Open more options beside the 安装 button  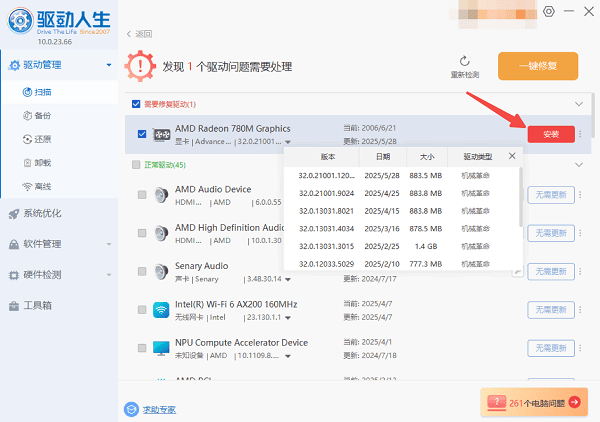(579, 134)
